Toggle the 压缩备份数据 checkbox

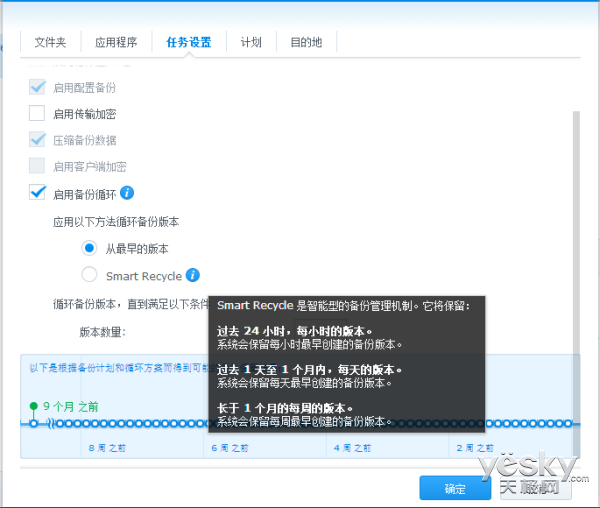pos(37,140)
